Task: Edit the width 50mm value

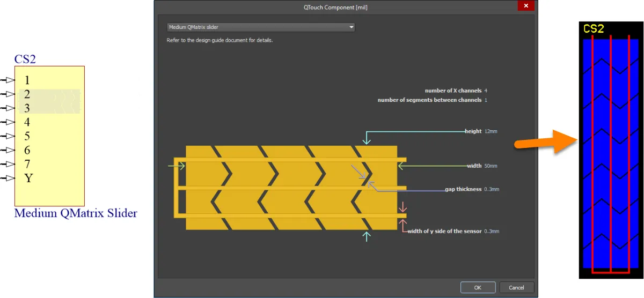Action: click(x=491, y=166)
